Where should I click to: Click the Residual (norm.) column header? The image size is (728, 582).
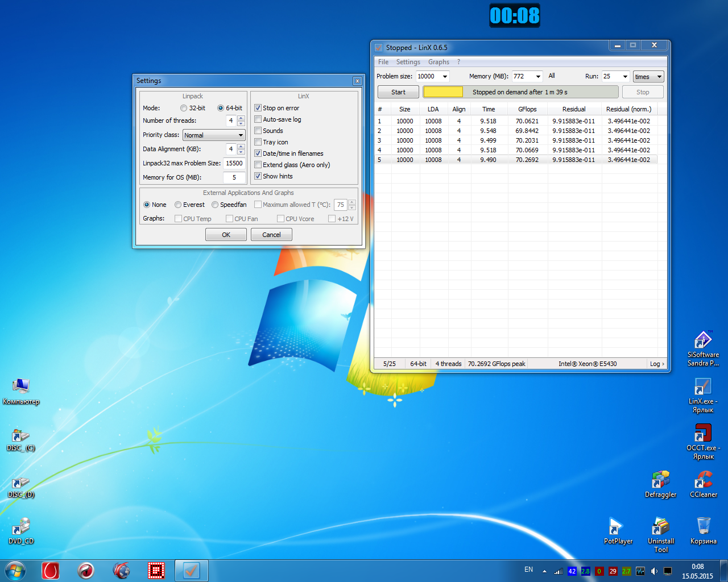pos(628,109)
